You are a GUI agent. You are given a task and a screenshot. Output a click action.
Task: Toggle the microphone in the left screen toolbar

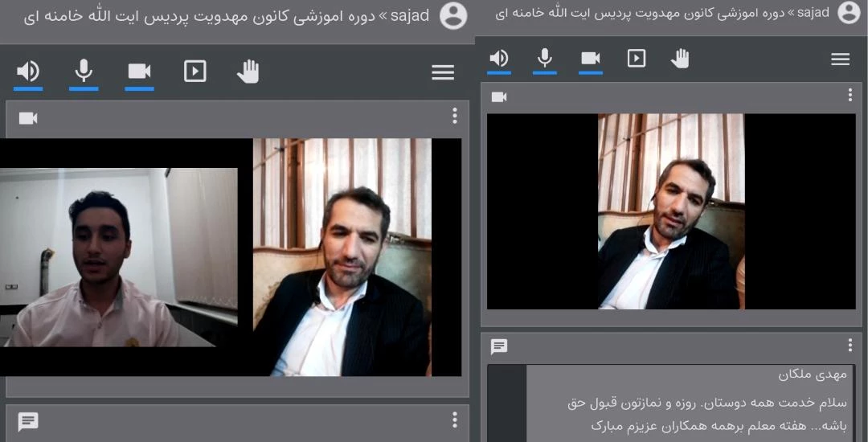84,72
